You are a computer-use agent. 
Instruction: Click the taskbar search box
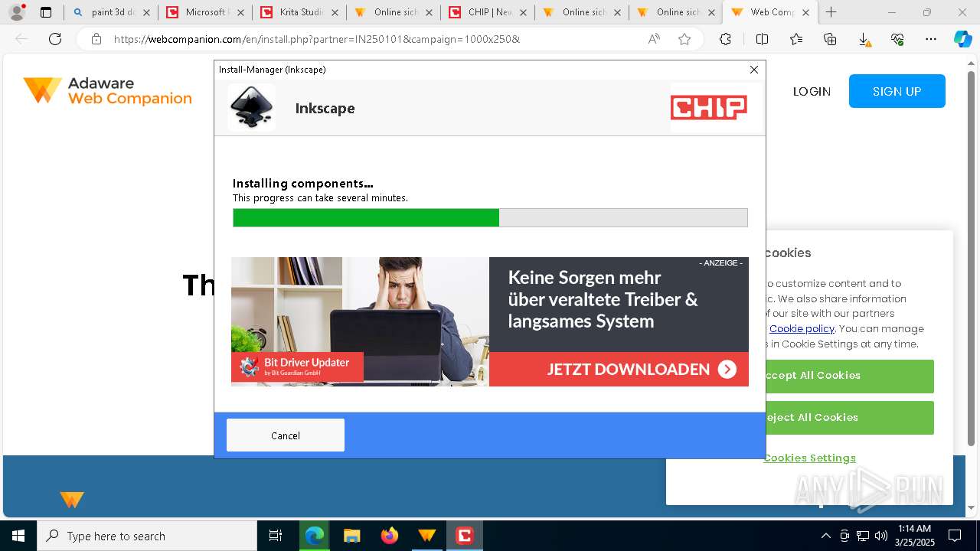pos(147,536)
